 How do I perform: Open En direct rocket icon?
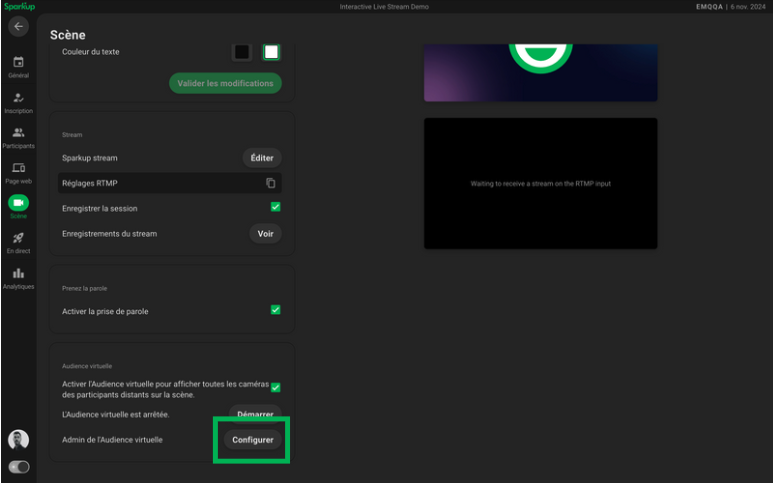click(x=18, y=238)
